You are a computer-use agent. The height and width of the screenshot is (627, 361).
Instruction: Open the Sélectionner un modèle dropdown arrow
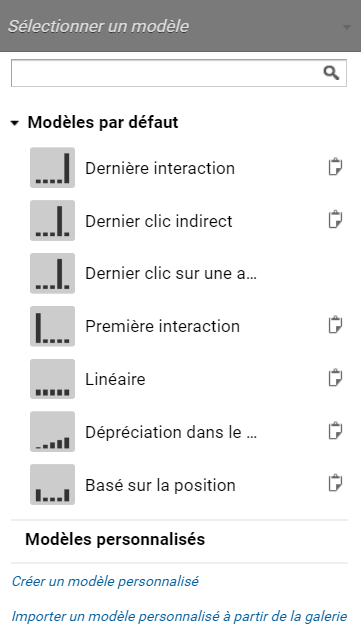(347, 27)
